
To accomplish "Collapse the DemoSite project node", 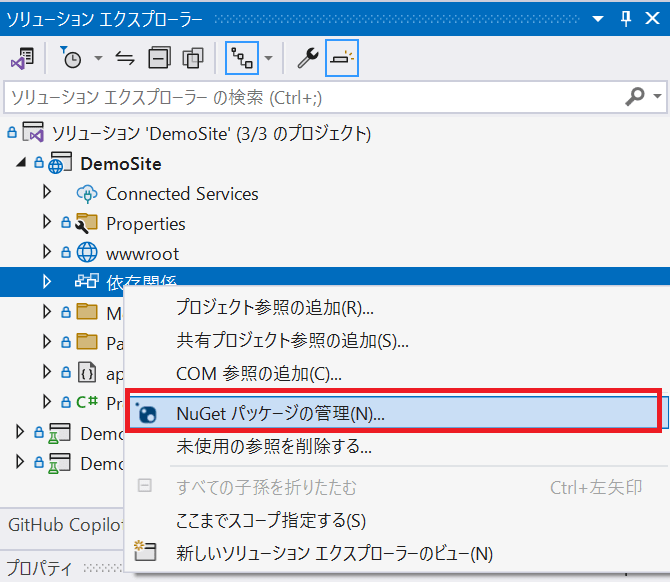I will 21,163.
